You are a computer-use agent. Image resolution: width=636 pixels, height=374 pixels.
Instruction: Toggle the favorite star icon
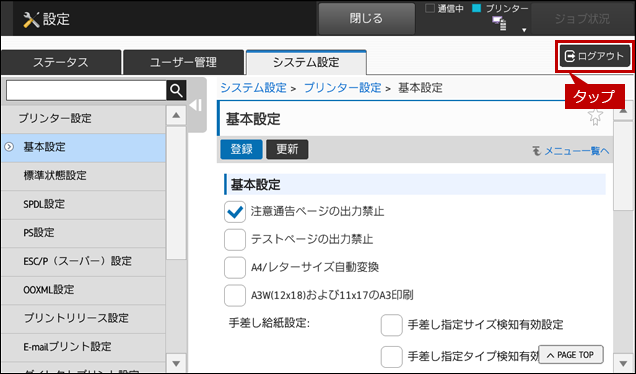[x=595, y=117]
